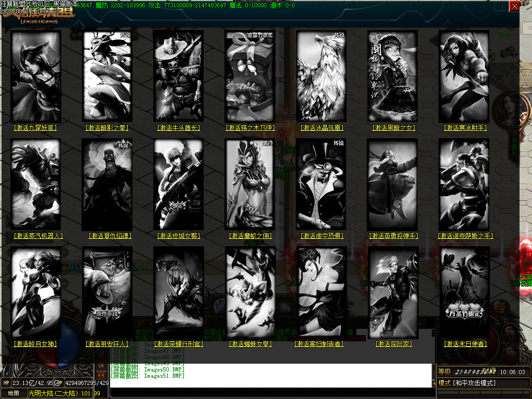Image resolution: width=532 pixels, height=399 pixels.
Task: Click the Images51.BMP chat log line
Action: [148, 376]
